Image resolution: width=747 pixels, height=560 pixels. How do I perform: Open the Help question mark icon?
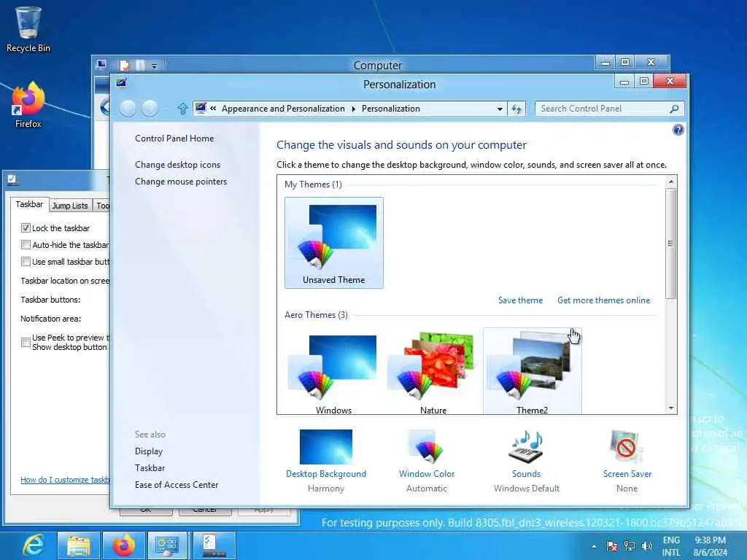pyautogui.click(x=678, y=130)
